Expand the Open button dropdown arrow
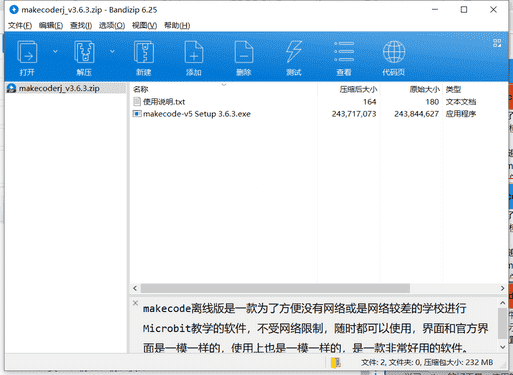Image resolution: width=513 pixels, height=375 pixels. pyautogui.click(x=55, y=51)
